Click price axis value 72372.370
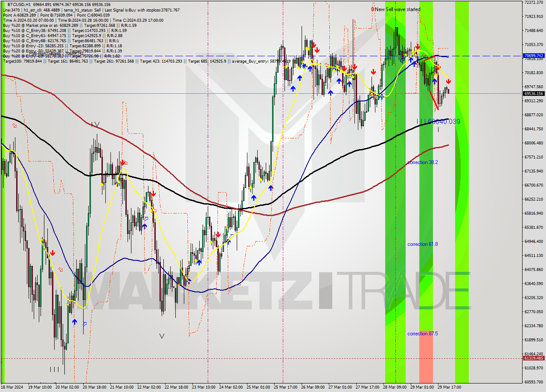The height and width of the screenshot is (392, 546). coord(534,3)
